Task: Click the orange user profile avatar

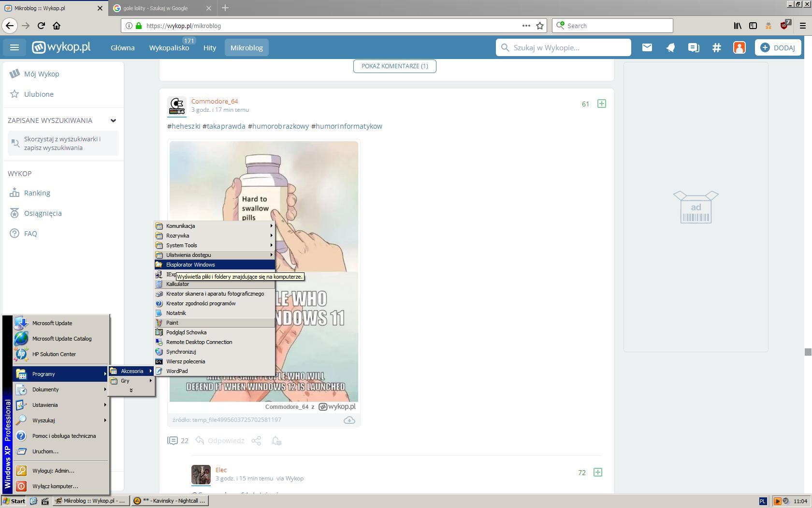Action: (739, 47)
